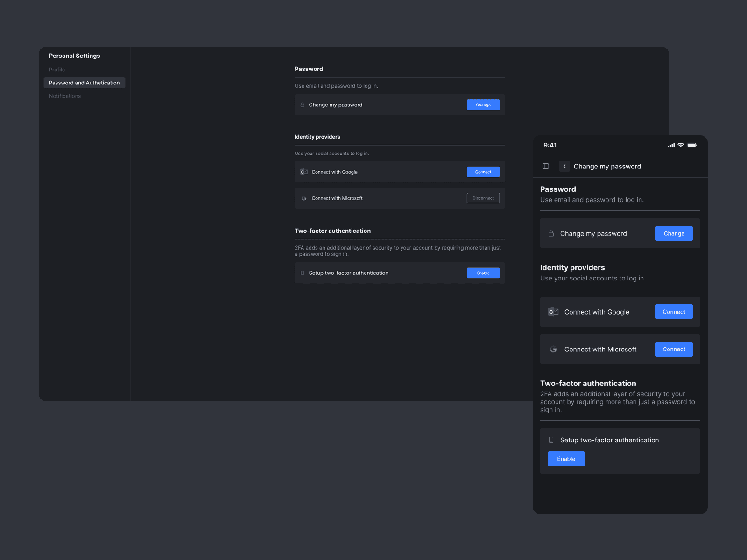The width and height of the screenshot is (747, 560).
Task: Click mobile 'Two-factor authentication' heading
Action: click(588, 383)
